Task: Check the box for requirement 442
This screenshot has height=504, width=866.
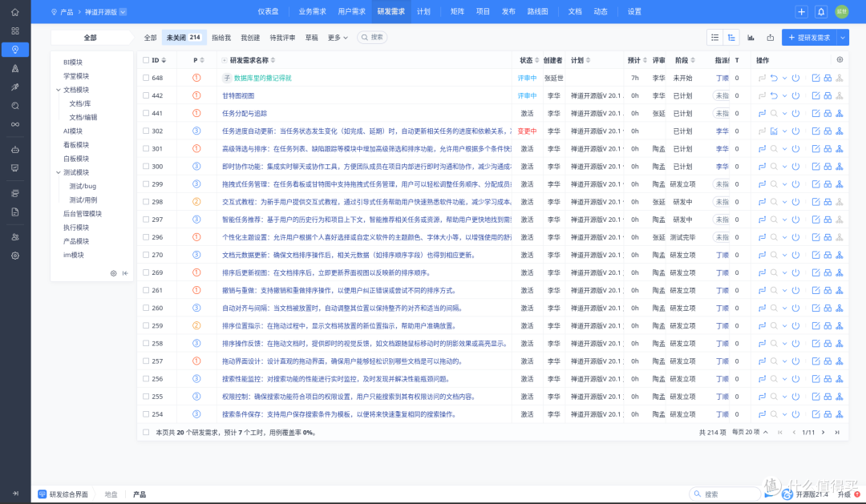Action: click(x=146, y=95)
